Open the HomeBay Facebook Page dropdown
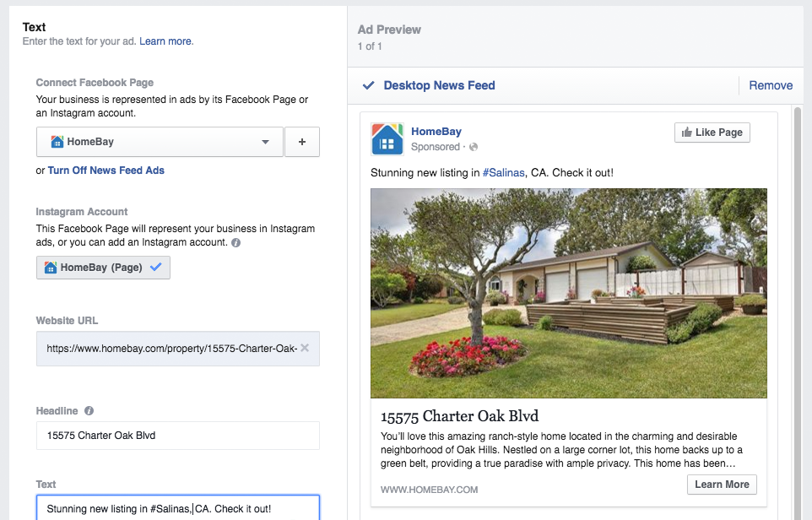Viewport: 812px width, 520px height. (x=160, y=142)
